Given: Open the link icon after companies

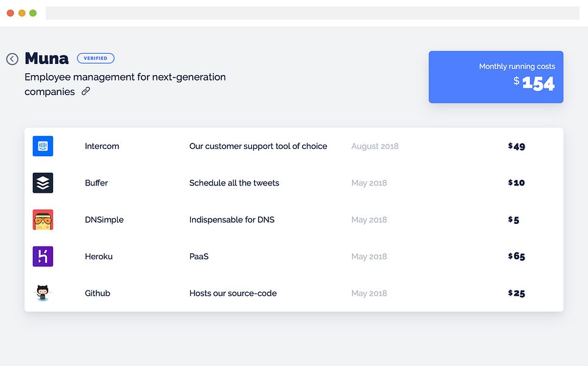Looking at the screenshot, I should 86,91.
